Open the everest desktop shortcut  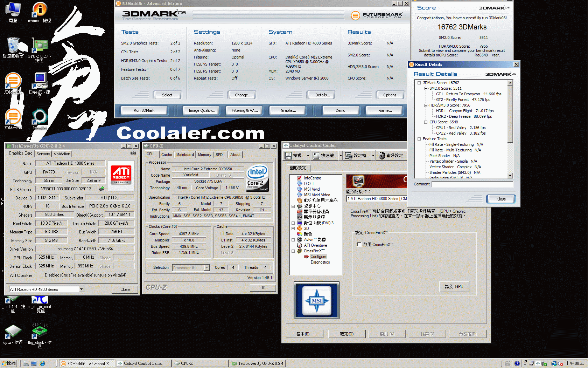(40, 12)
